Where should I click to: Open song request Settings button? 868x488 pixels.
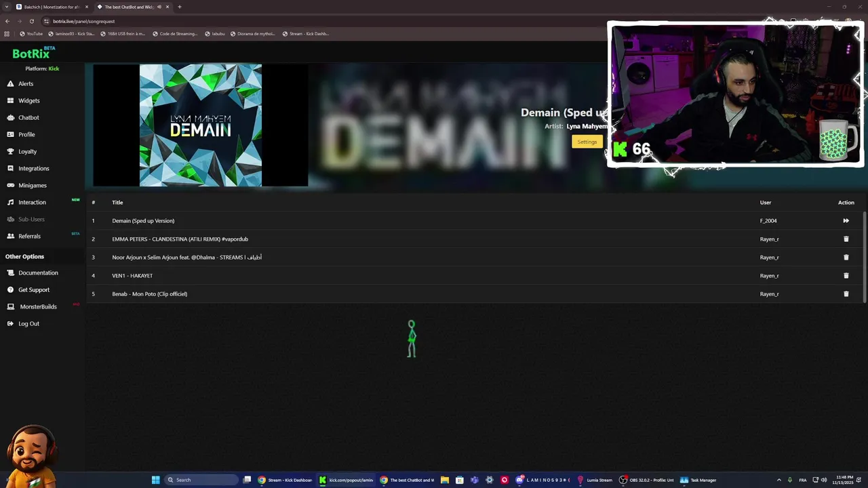coord(587,142)
